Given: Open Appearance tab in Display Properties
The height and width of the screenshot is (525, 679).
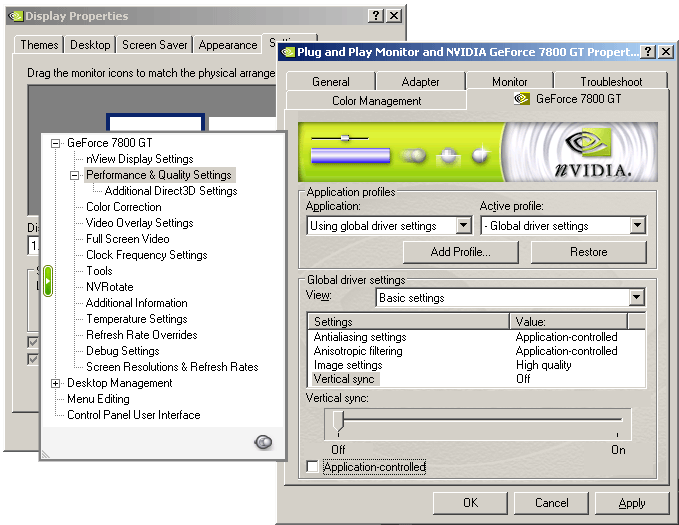Looking at the screenshot, I should (228, 45).
